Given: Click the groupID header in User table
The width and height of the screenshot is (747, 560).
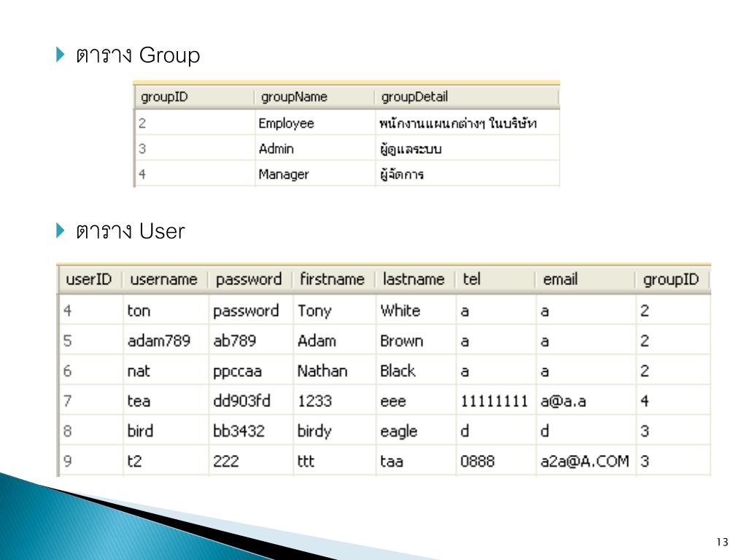Looking at the screenshot, I should 672,279.
